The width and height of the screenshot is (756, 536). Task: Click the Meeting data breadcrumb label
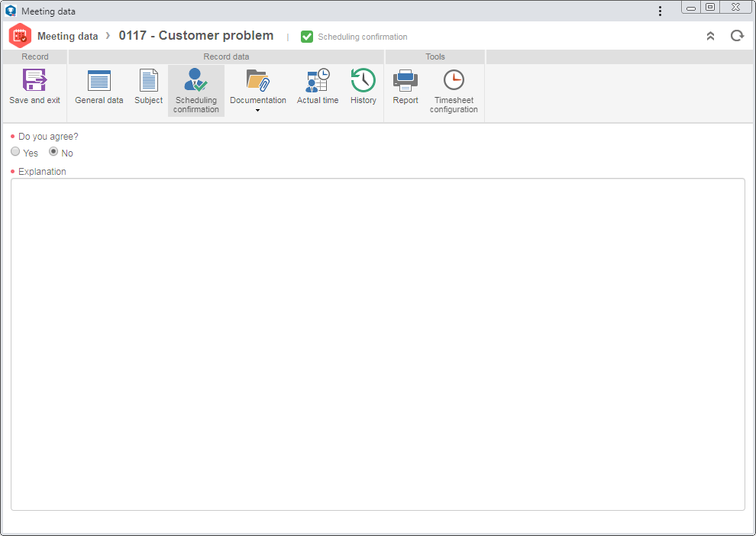pyautogui.click(x=67, y=36)
